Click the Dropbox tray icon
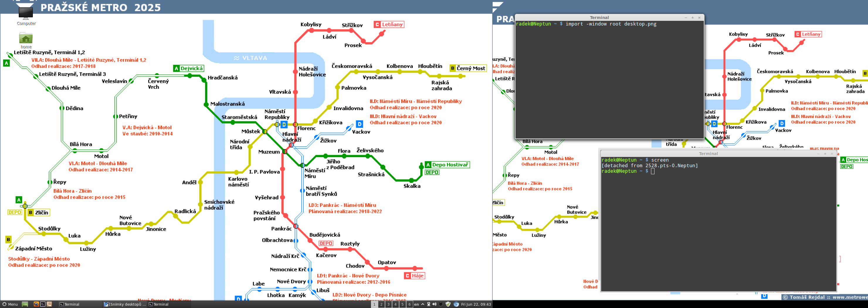The height and width of the screenshot is (308, 868). 441,304
